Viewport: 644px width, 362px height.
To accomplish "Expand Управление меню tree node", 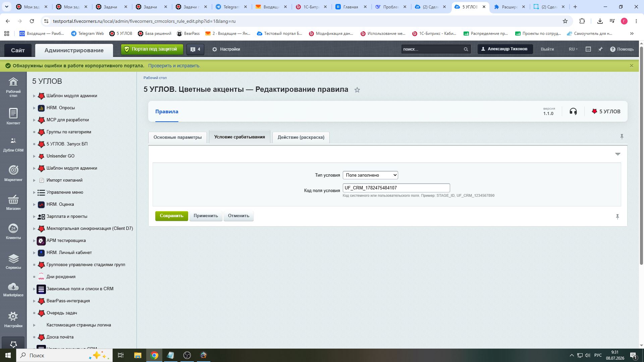I will pyautogui.click(x=34, y=192).
